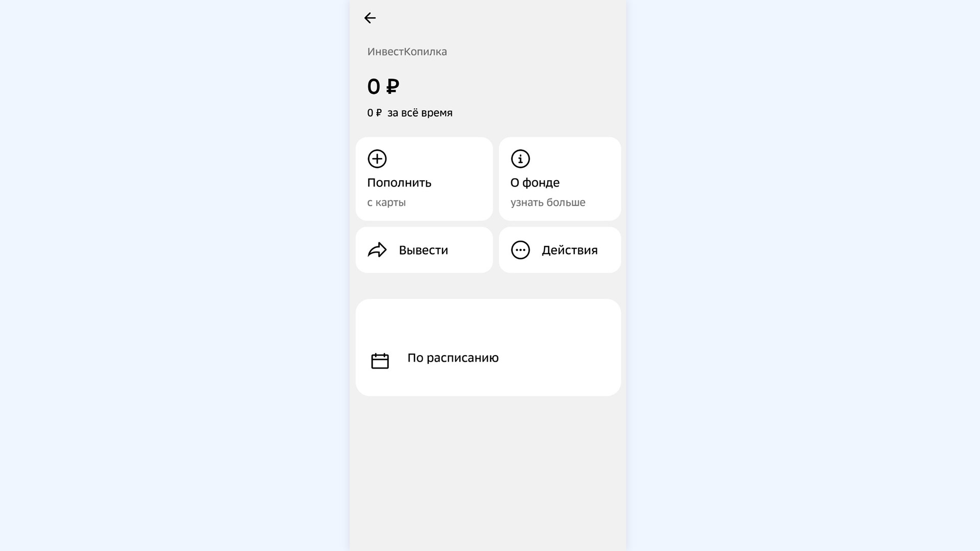The height and width of the screenshot is (551, 980).
Task: Open the Действия menu label
Action: [x=570, y=250]
